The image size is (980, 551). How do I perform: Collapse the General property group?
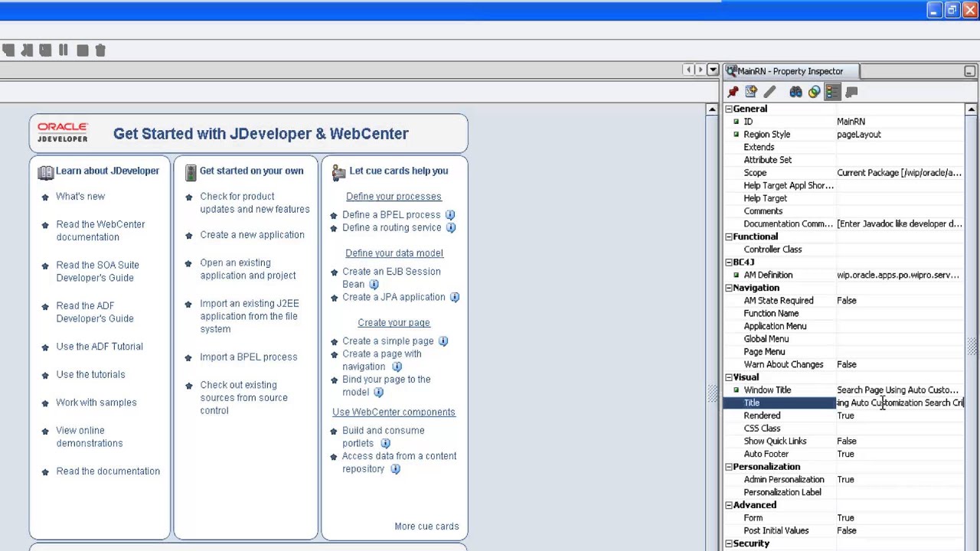729,109
